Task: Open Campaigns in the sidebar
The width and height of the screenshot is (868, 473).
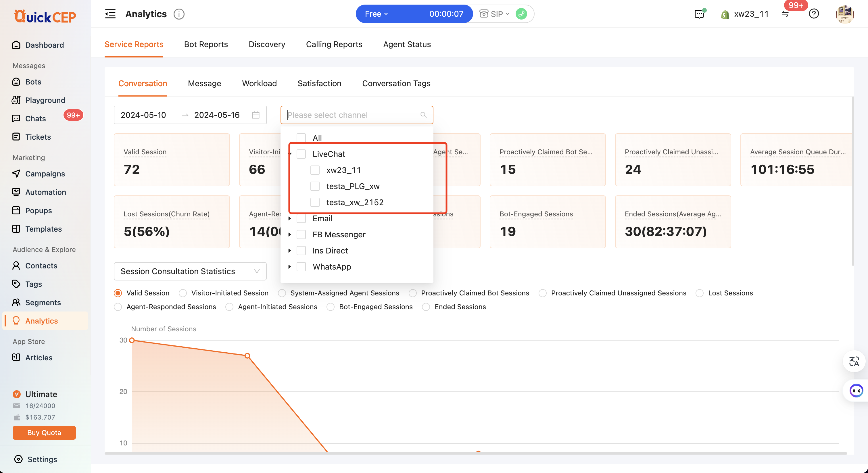Action: (x=45, y=174)
